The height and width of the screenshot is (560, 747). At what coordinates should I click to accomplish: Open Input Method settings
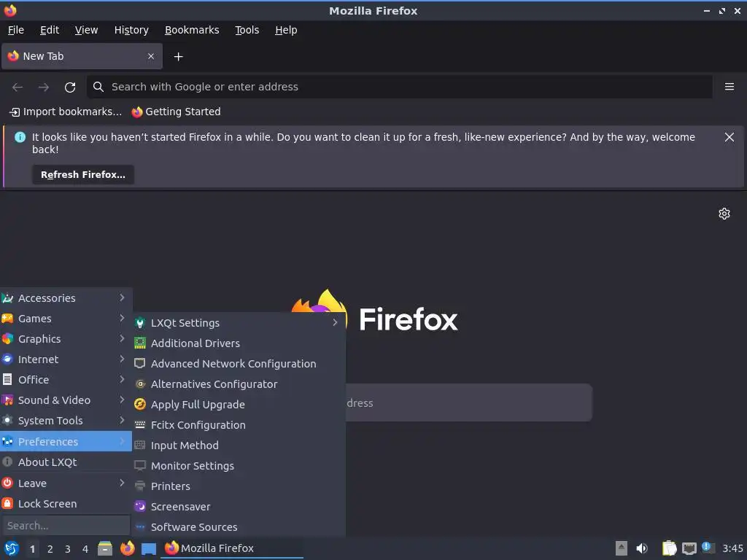pyautogui.click(x=239, y=446)
